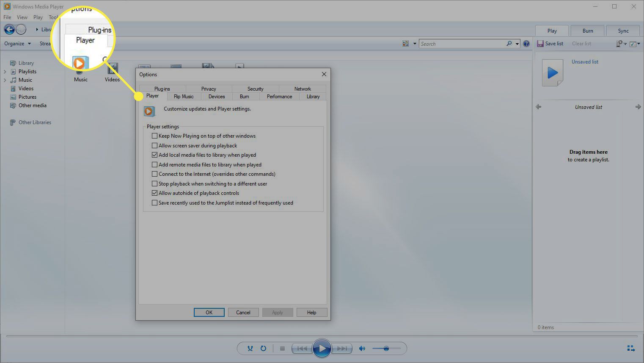
Task: Click the search magnifier icon
Action: tap(509, 44)
